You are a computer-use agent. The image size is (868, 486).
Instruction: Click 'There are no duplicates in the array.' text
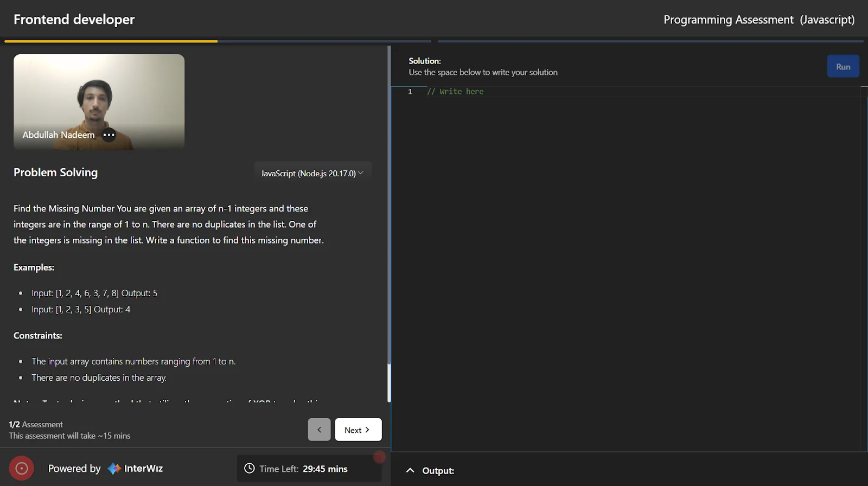(x=99, y=378)
